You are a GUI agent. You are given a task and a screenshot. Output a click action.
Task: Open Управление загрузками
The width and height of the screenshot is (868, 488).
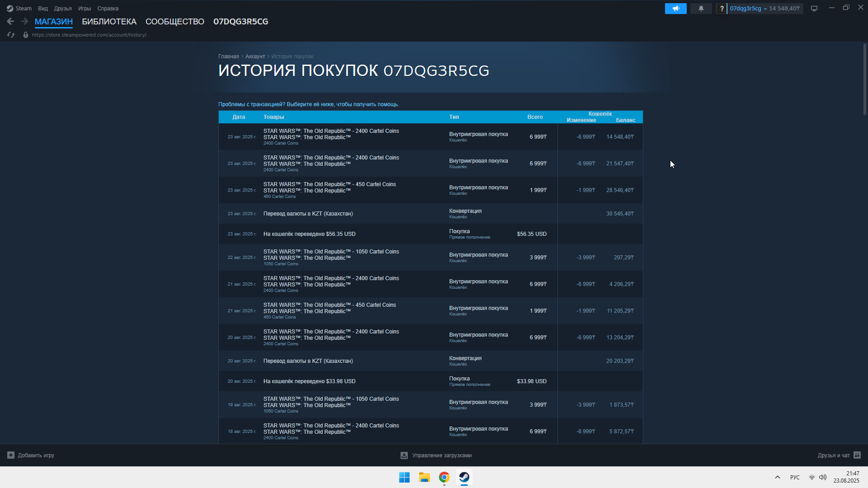tap(436, 455)
